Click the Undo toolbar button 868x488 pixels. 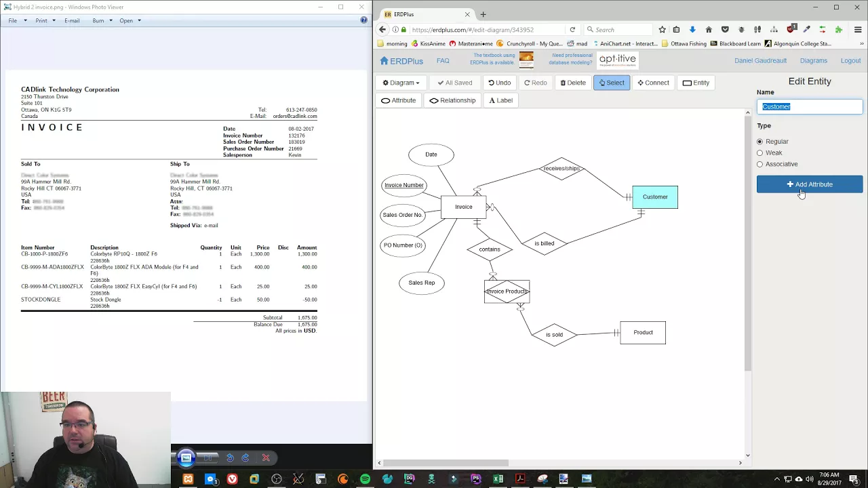click(500, 83)
